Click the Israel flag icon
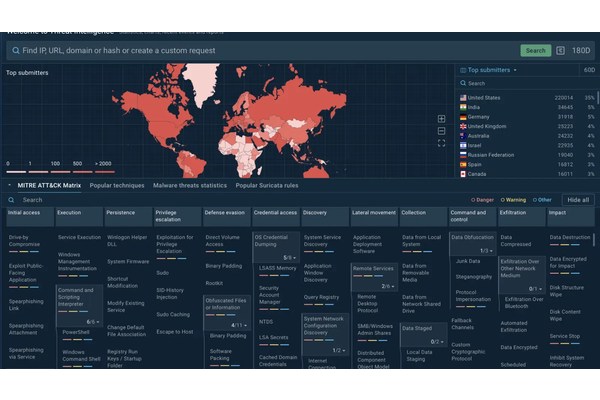Image resolution: width=600 pixels, height=400 pixels. click(x=463, y=145)
